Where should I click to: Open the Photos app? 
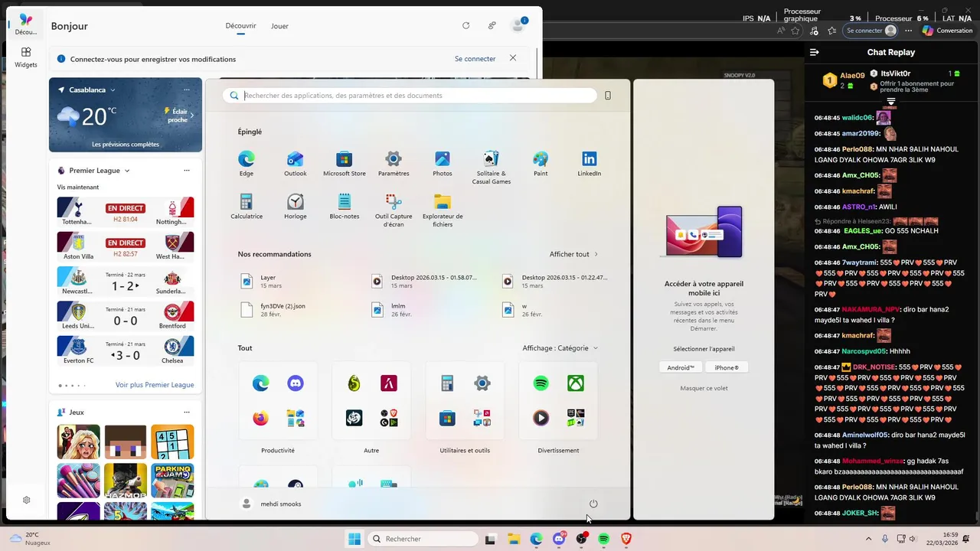[443, 164]
